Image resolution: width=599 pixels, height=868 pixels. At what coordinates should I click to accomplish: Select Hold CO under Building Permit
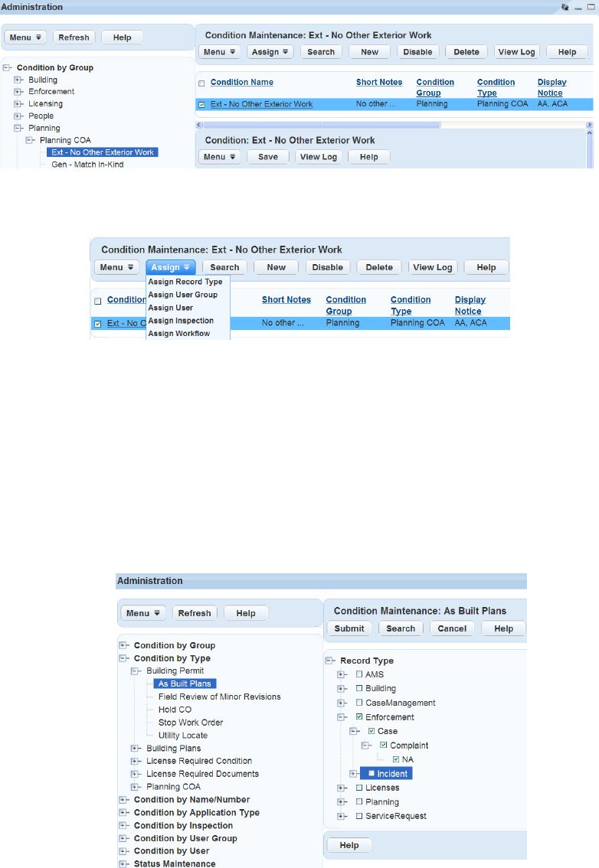(x=175, y=710)
